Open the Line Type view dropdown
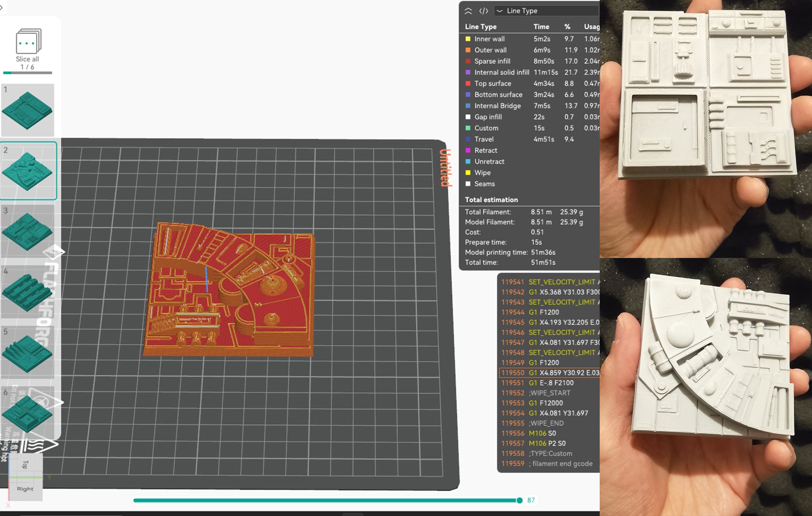The height and width of the screenshot is (516, 812). point(547,11)
